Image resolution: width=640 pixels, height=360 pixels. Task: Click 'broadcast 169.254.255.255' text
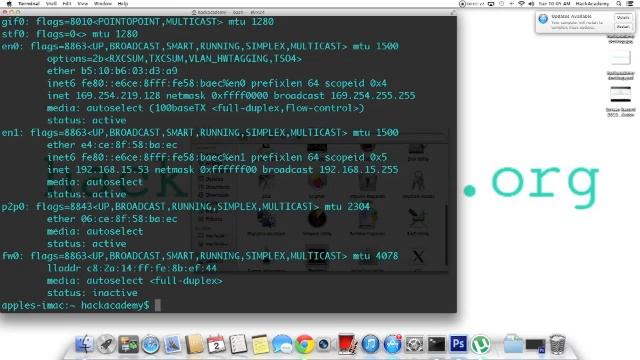344,96
